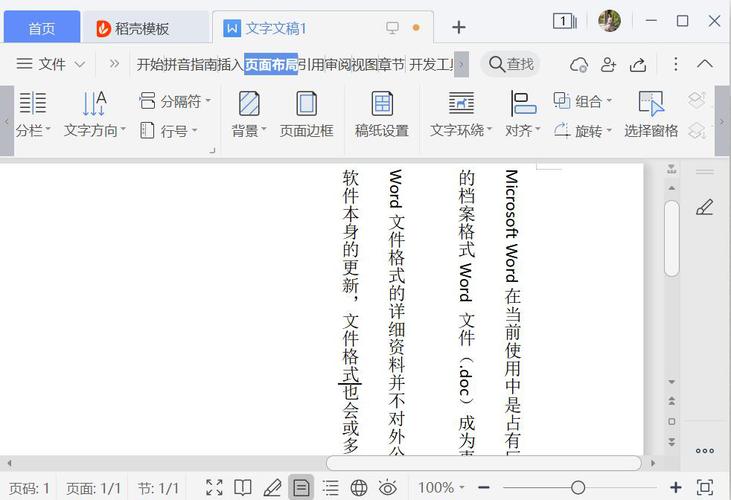Click the share export icon
The width and height of the screenshot is (731, 500).
[x=638, y=64]
